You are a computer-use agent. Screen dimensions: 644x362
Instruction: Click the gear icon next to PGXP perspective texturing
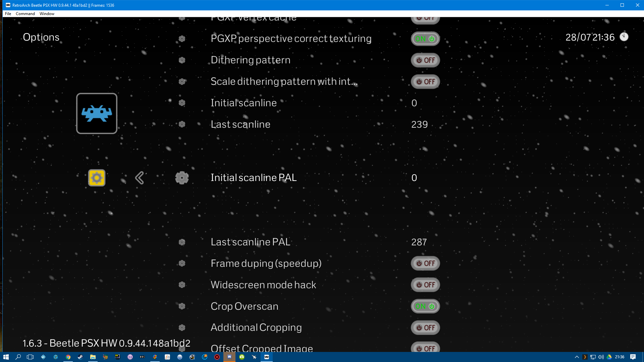[x=182, y=39]
